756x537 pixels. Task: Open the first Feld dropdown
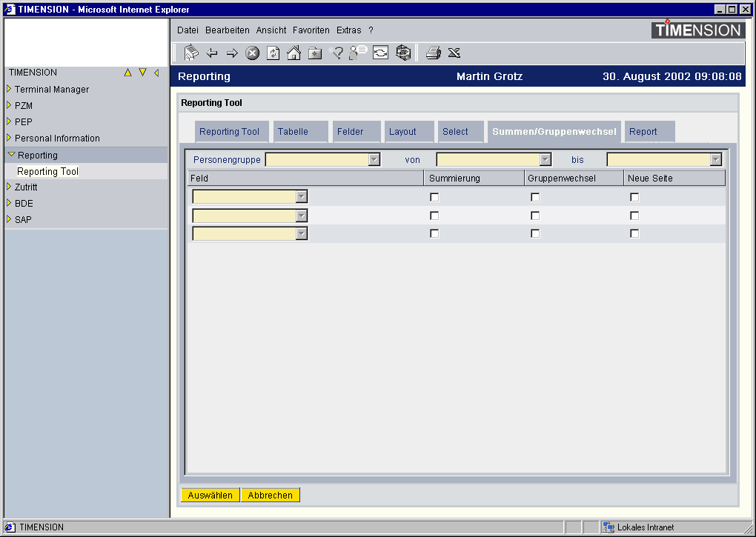302,196
